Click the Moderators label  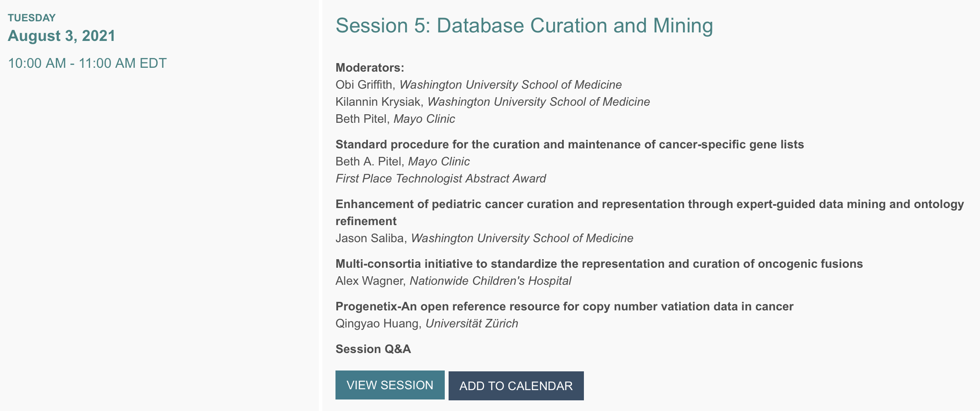tap(370, 68)
